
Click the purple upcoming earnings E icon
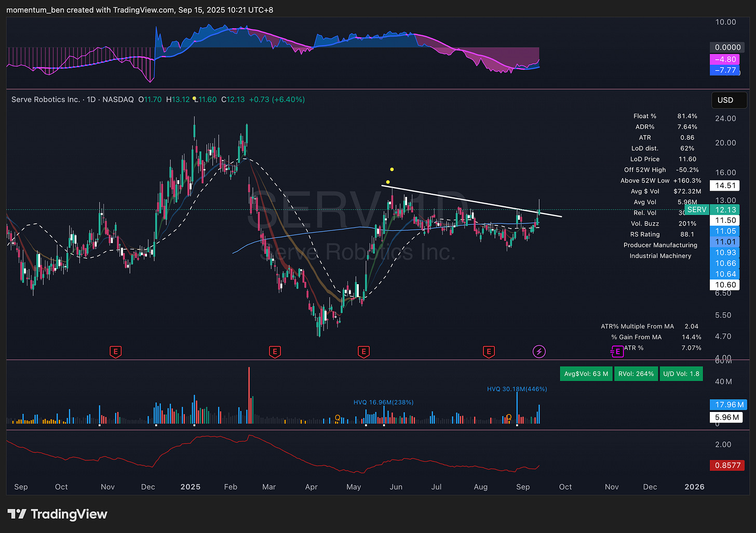coord(616,352)
